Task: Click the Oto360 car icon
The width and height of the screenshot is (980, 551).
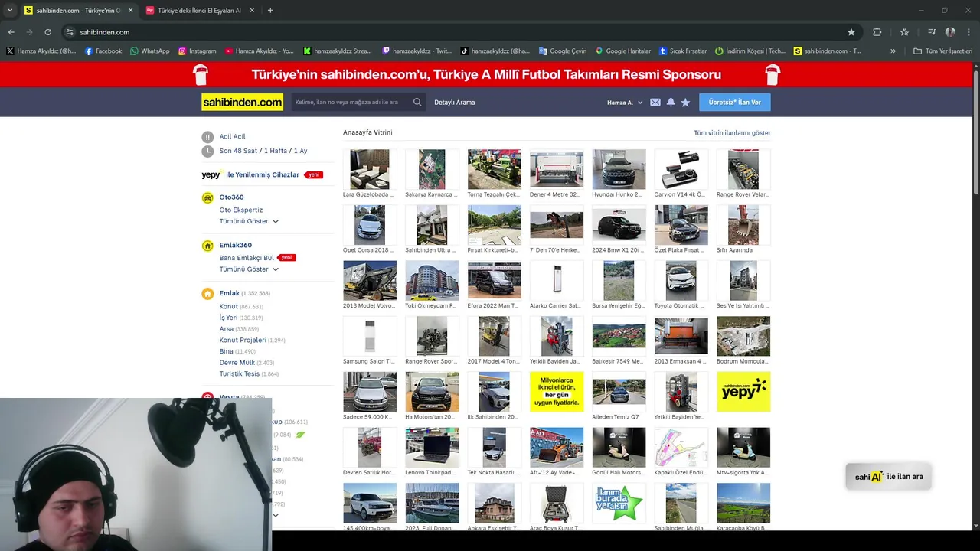Action: 207,197
